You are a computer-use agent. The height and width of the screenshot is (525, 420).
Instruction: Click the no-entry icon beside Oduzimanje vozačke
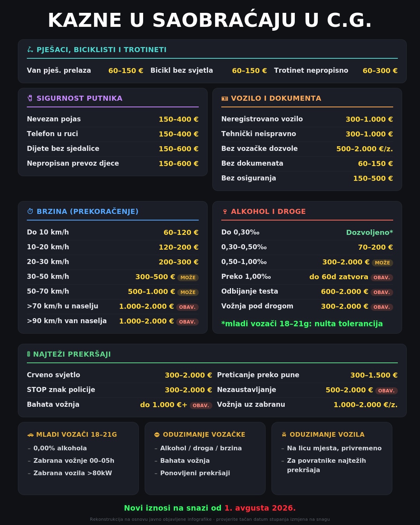(x=157, y=435)
